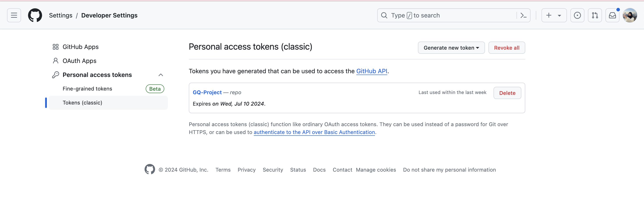Open the command palette terminal icon
The width and height of the screenshot is (644, 202).
[x=523, y=15]
